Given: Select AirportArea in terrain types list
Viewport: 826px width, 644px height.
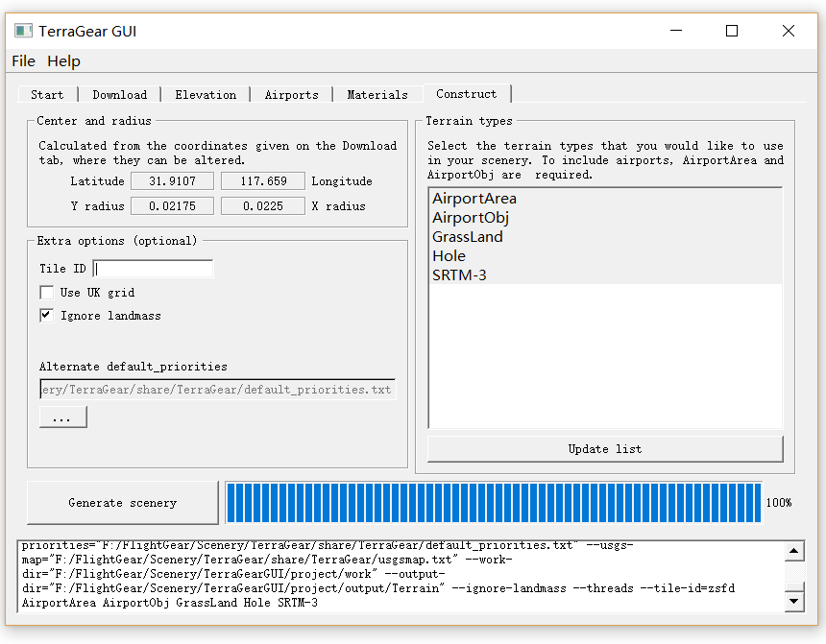Looking at the screenshot, I should click(605, 199).
